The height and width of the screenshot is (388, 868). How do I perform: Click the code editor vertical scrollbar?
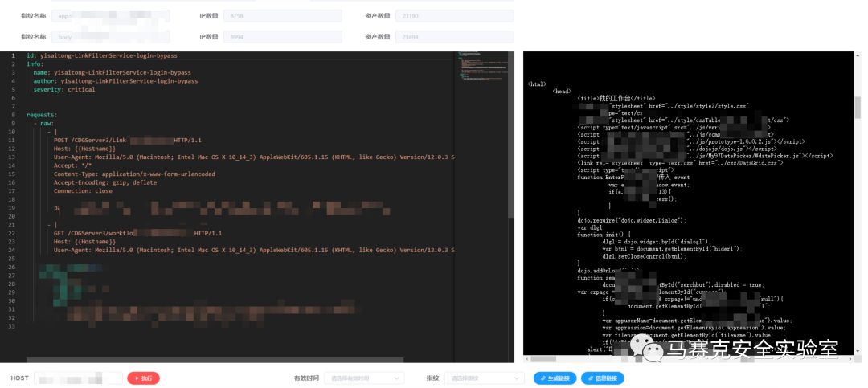coord(511,133)
